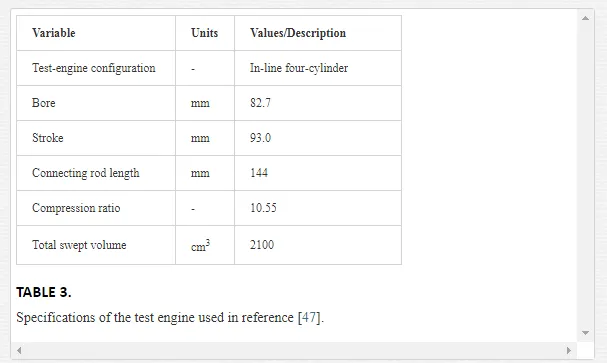Click the horizontal scrollbar track

[x=294, y=350]
